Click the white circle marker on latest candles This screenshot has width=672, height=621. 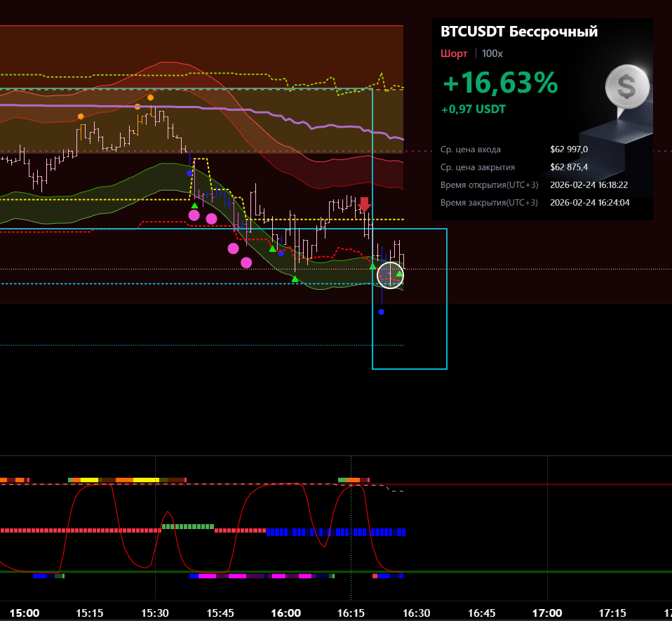[391, 275]
